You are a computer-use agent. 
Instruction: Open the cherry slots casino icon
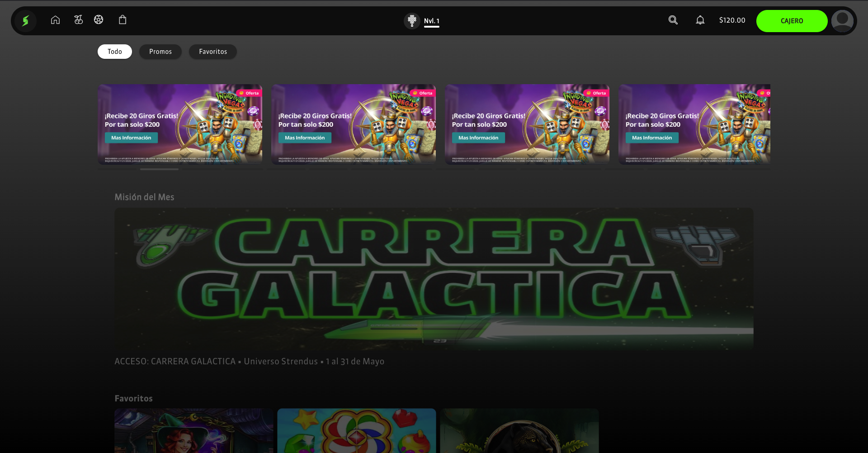pos(79,20)
